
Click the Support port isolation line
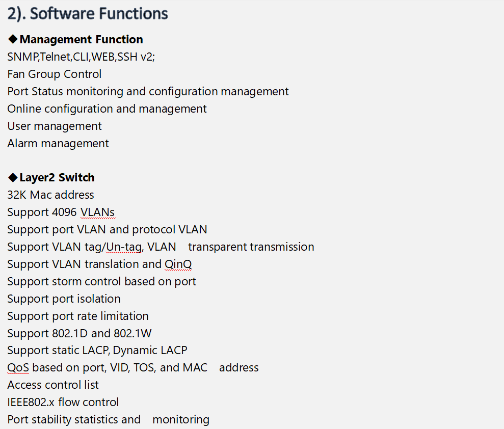click(64, 299)
